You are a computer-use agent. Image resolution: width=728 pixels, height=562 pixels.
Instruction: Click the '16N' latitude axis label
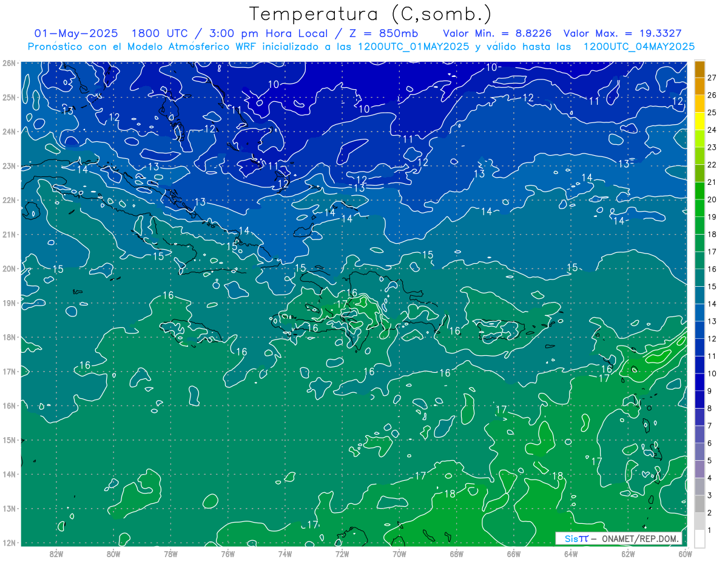[8, 406]
